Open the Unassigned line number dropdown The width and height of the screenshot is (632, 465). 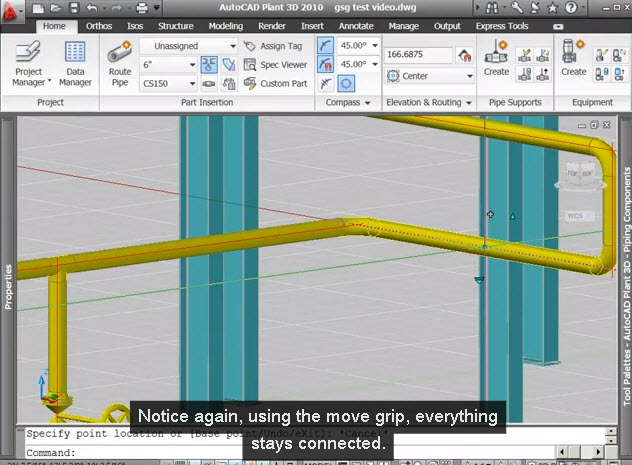[189, 46]
